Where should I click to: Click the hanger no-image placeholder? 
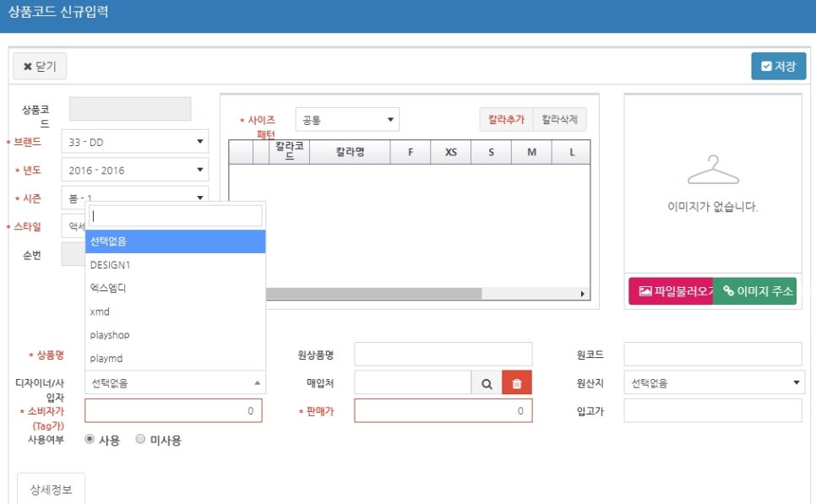click(713, 171)
